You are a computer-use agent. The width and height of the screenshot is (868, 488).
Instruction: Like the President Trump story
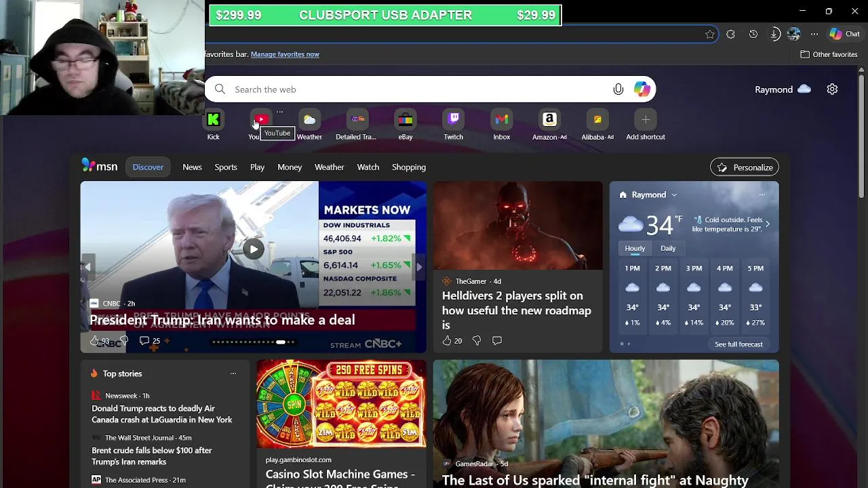(x=96, y=341)
